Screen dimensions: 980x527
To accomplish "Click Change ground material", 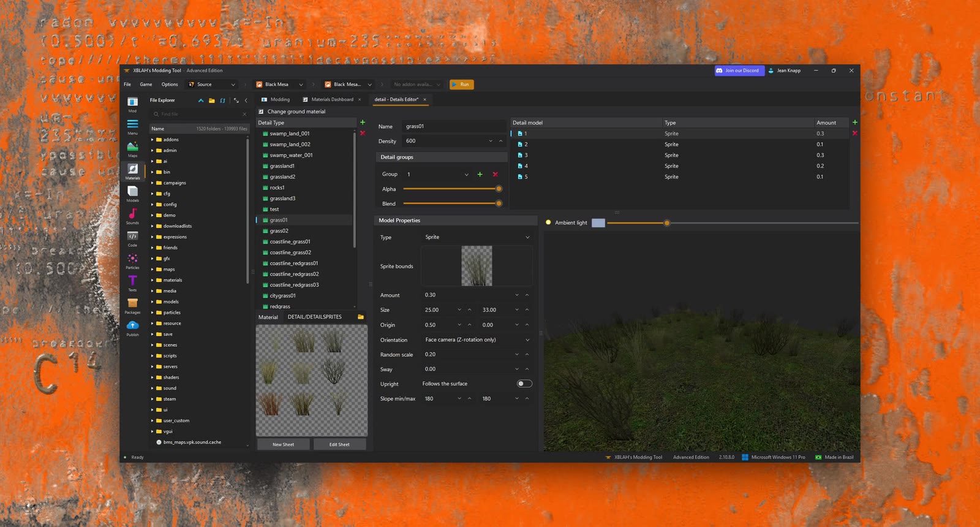I will tap(292, 112).
